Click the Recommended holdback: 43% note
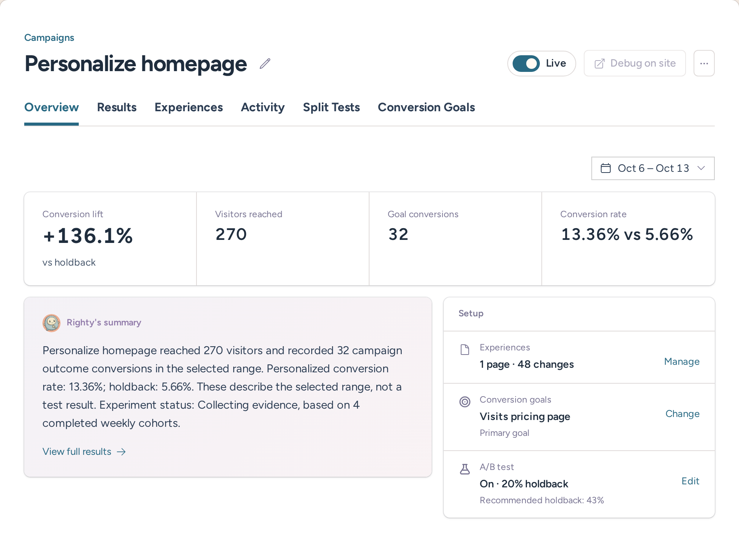 tap(542, 500)
